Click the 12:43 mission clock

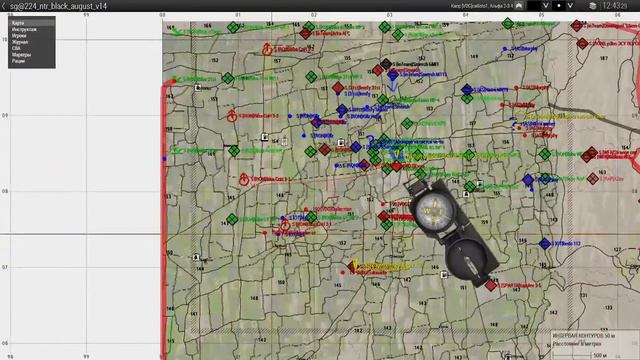(614, 6)
